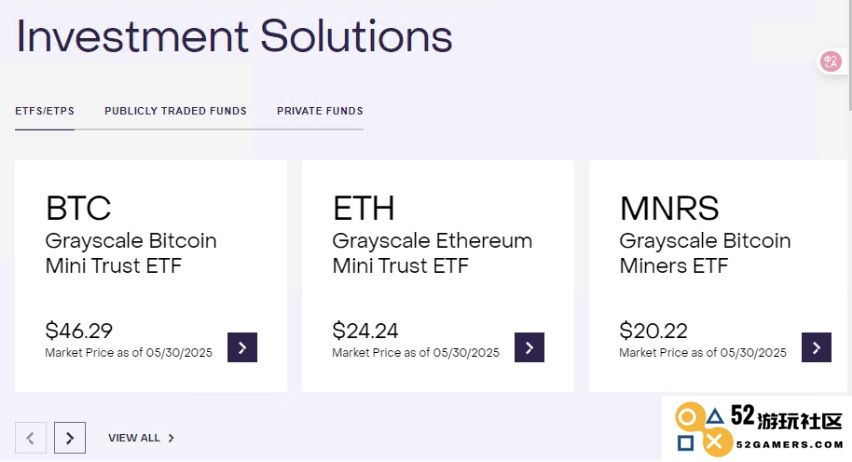Open the BTC card arrow button
This screenshot has height=462, width=852.
[x=242, y=347]
